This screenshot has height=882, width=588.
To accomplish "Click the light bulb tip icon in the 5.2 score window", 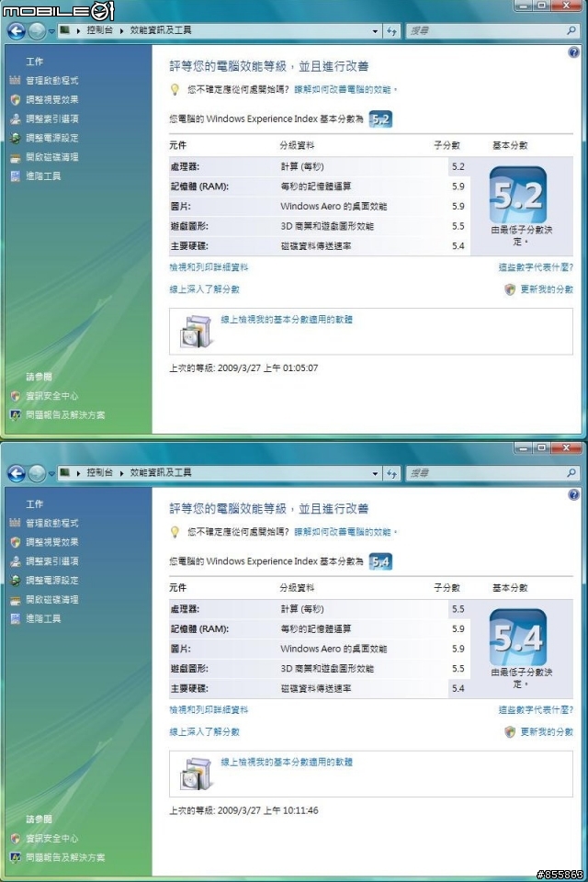I will tap(175, 89).
